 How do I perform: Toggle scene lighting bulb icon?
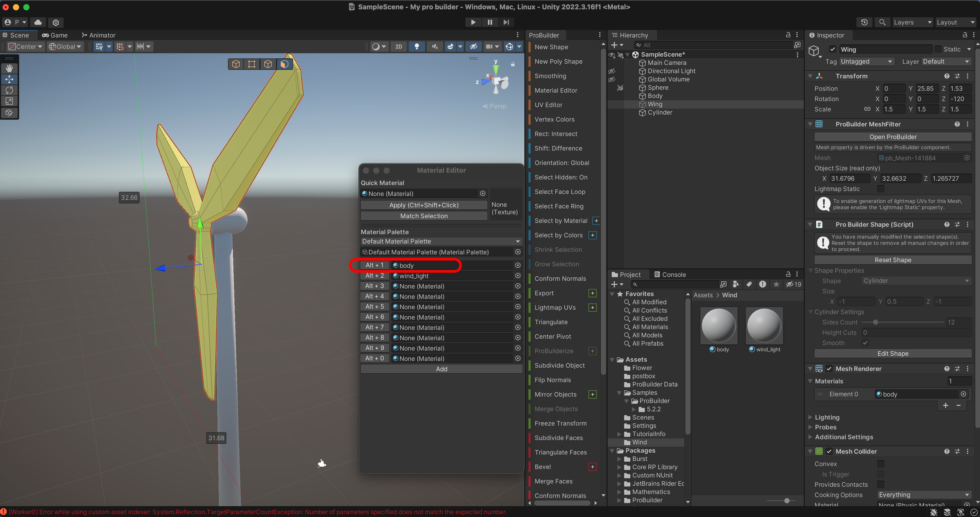pyautogui.click(x=417, y=47)
